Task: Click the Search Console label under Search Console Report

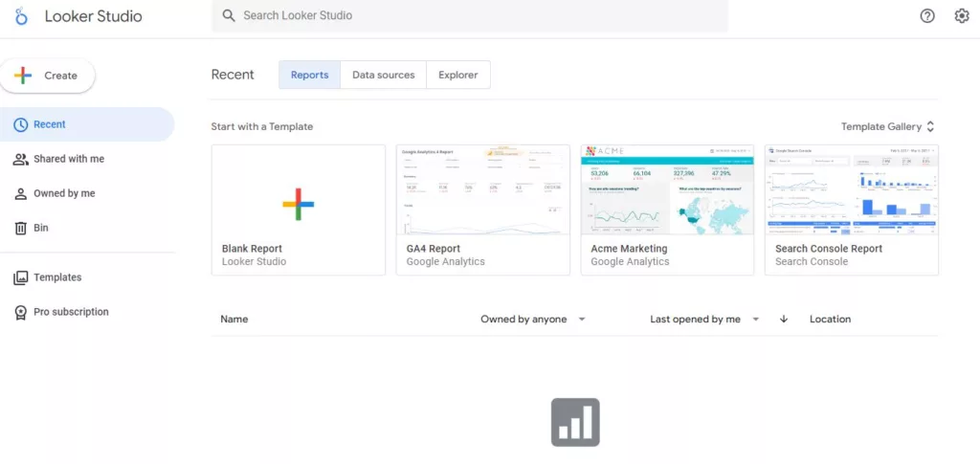Action: 812,262
